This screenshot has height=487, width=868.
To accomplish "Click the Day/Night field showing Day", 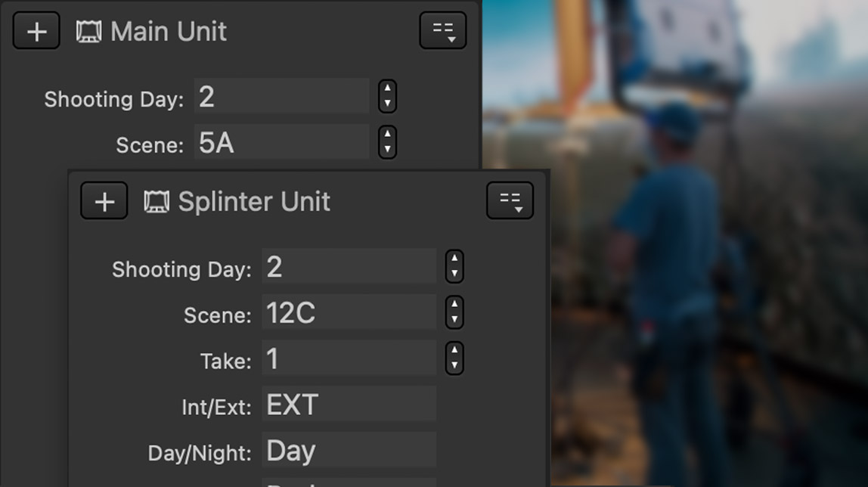I will [x=349, y=451].
